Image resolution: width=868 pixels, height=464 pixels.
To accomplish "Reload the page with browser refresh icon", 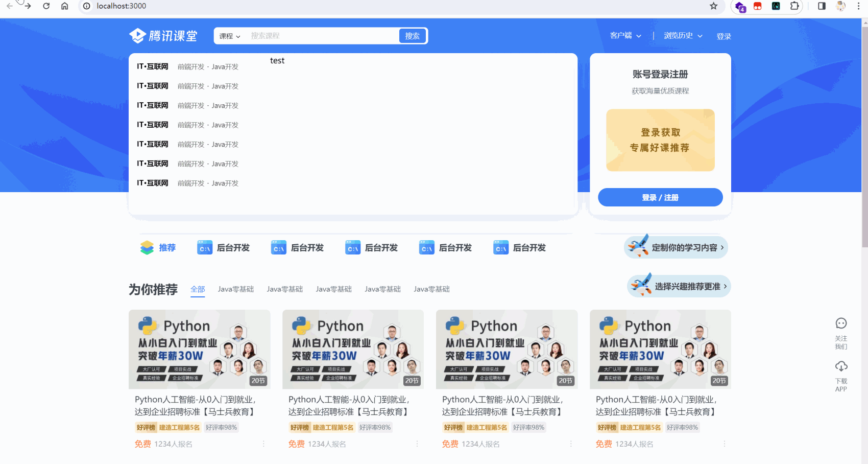I will [x=46, y=6].
